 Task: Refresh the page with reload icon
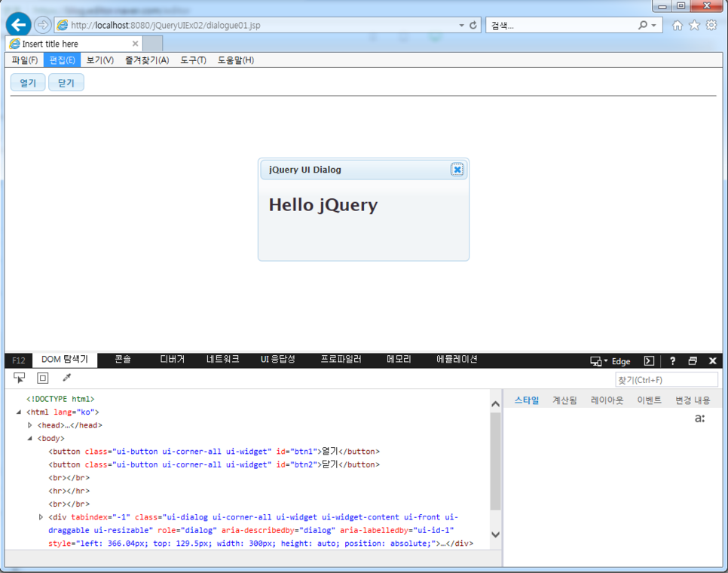point(473,25)
